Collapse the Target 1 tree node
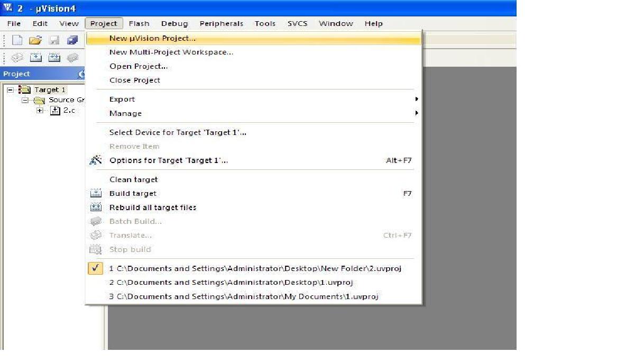 point(11,90)
